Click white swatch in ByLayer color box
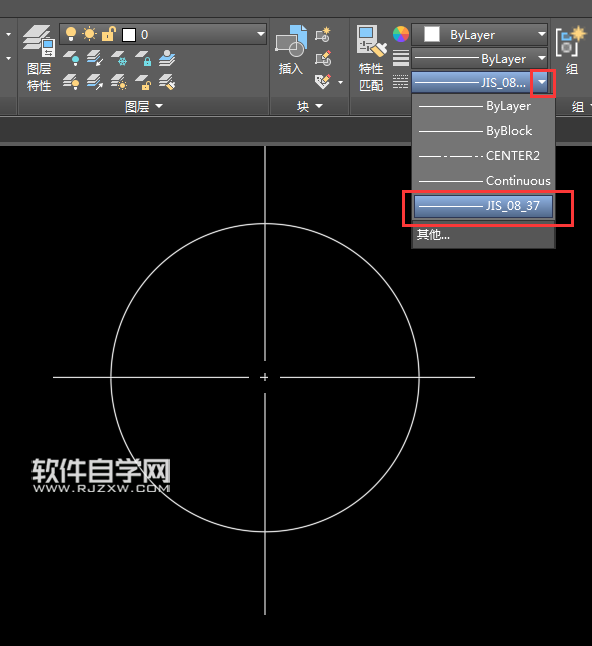Screen dimensions: 592x646 click(432, 34)
